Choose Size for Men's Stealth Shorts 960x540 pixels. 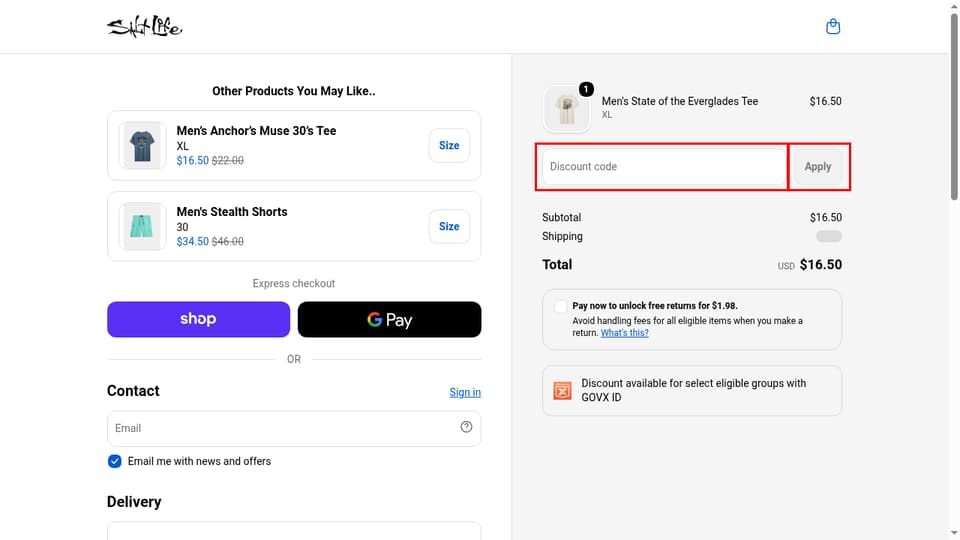pos(449,226)
